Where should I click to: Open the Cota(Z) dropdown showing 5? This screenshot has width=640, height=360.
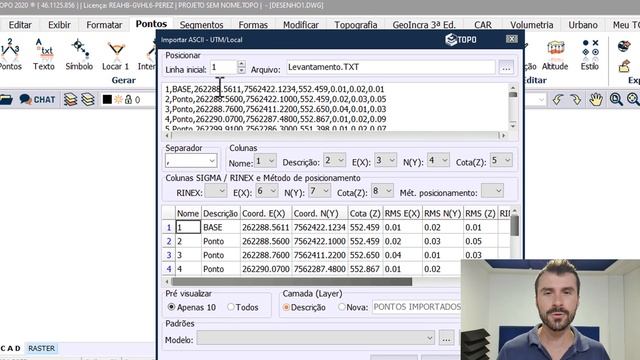(501, 160)
